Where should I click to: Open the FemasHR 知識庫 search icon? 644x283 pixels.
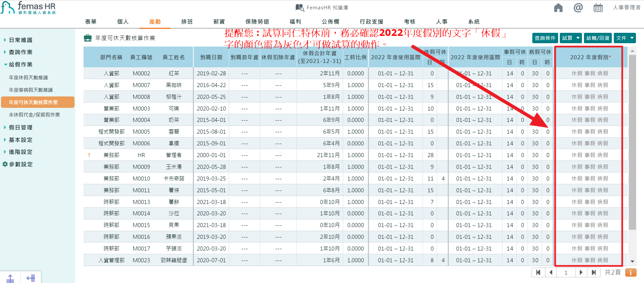tap(300, 7)
